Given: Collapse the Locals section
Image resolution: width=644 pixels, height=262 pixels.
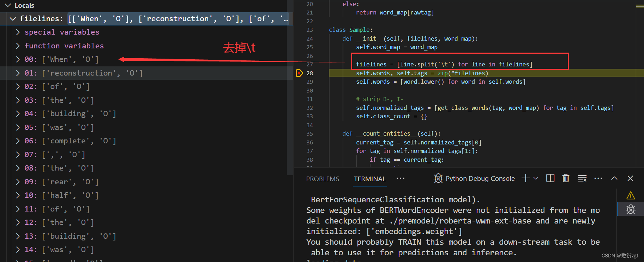Looking at the screenshot, I should tap(8, 5).
